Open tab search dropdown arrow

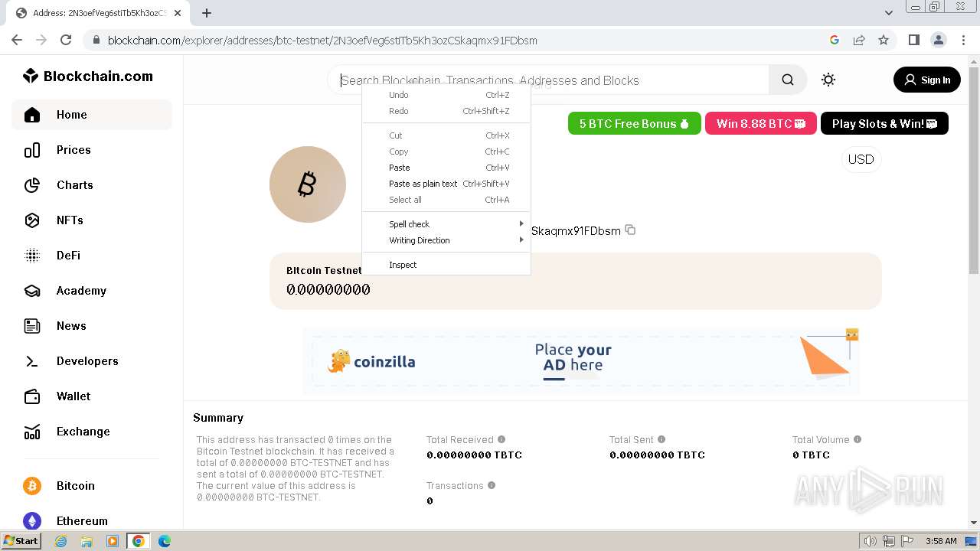[x=889, y=13]
